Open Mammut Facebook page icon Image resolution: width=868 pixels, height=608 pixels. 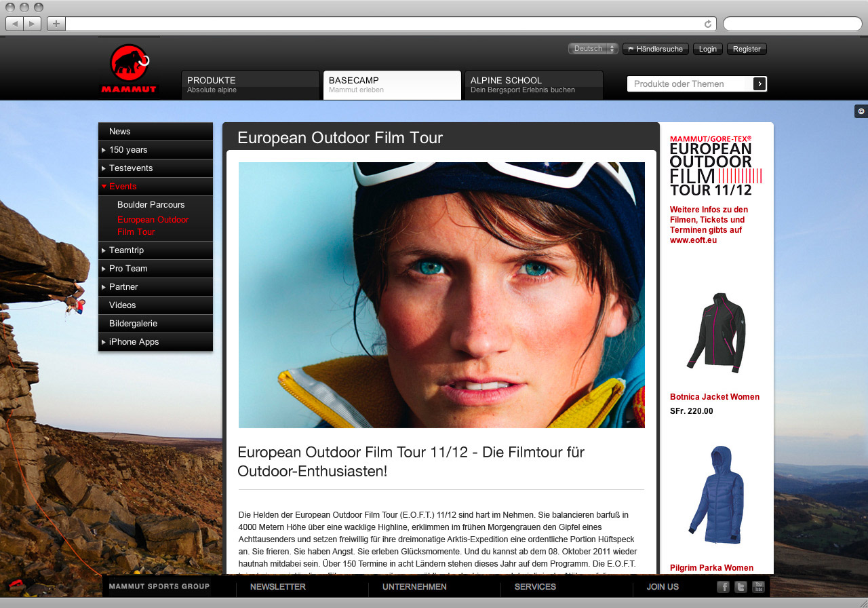(x=723, y=587)
